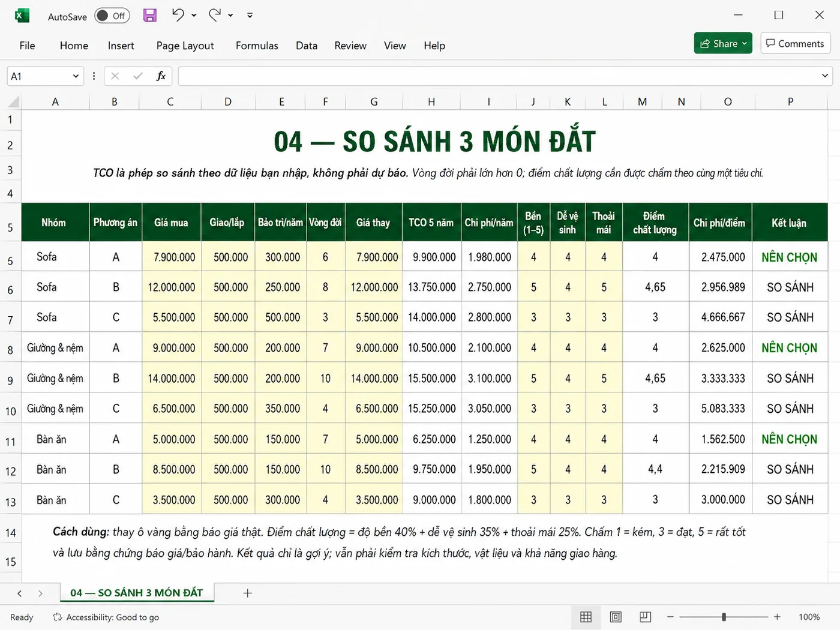Open the Insert Function fx button

(x=161, y=76)
